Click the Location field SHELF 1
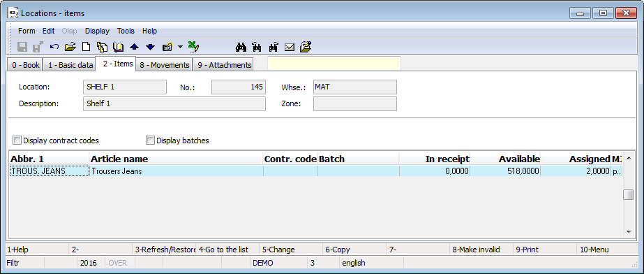 point(125,87)
